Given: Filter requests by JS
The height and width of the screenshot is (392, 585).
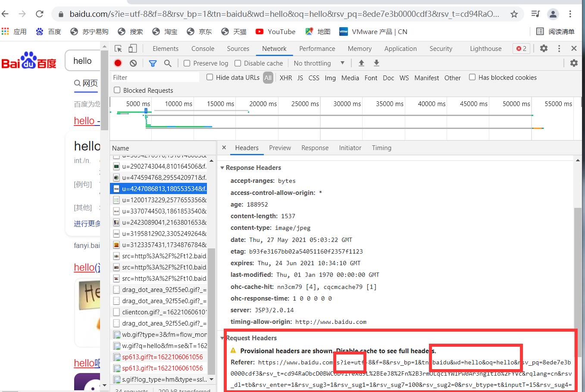Looking at the screenshot, I should click(300, 78).
